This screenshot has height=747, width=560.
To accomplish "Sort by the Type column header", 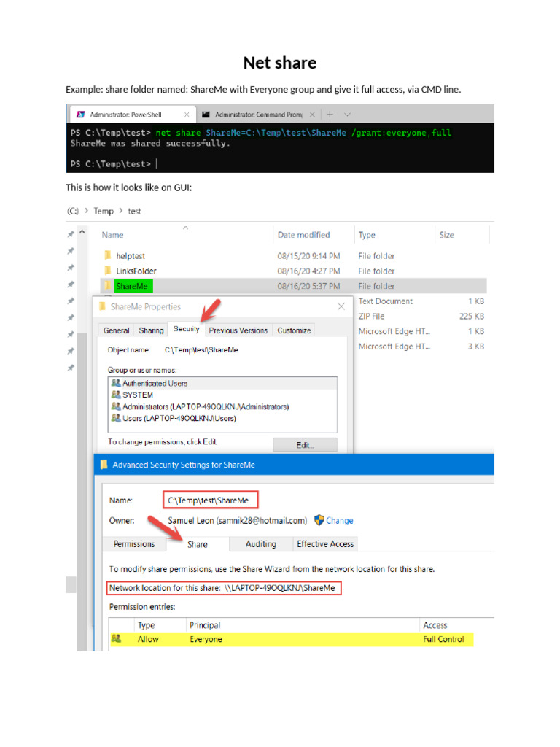I will [x=367, y=235].
